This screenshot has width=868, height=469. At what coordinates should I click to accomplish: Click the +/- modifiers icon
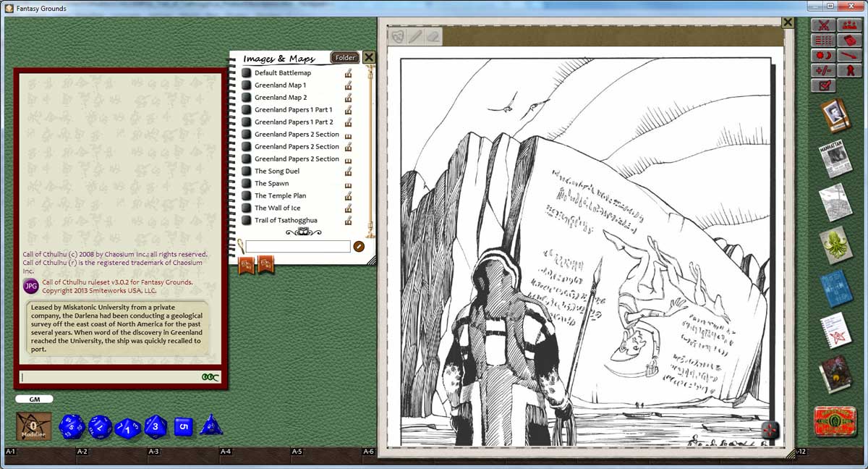click(x=823, y=69)
